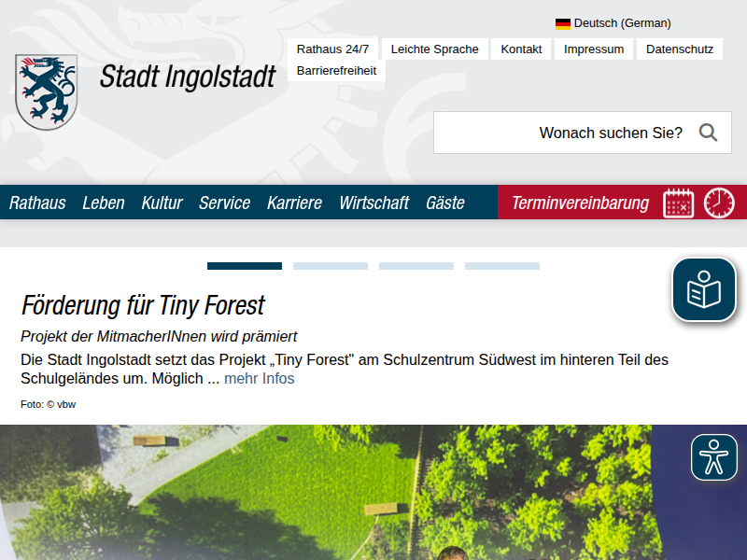Viewport: 747px width, 560px height.
Task: Open the calendar icon next to Terminvereinbarung
Action: point(679,202)
